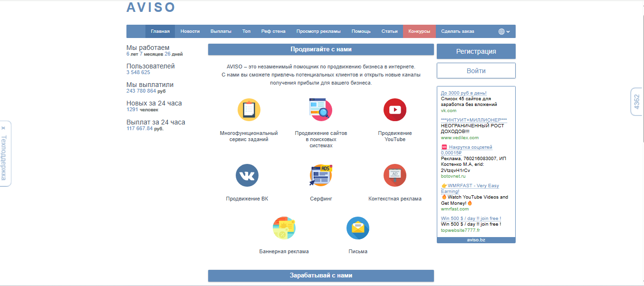644x286 pixels.
Task: Choose the VK promotion icon
Action: (x=247, y=175)
